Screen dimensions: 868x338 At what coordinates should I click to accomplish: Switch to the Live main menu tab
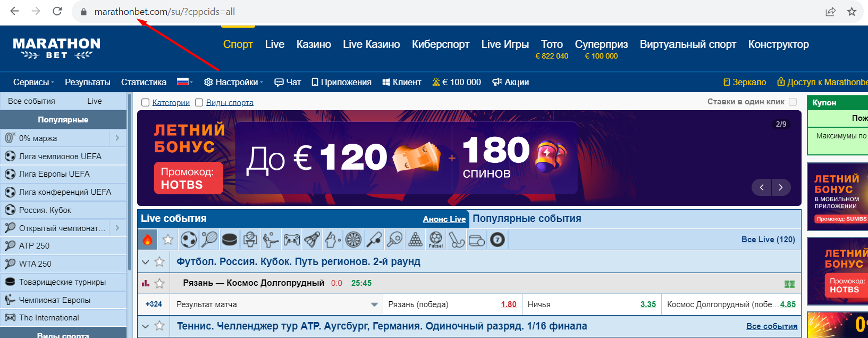[275, 44]
